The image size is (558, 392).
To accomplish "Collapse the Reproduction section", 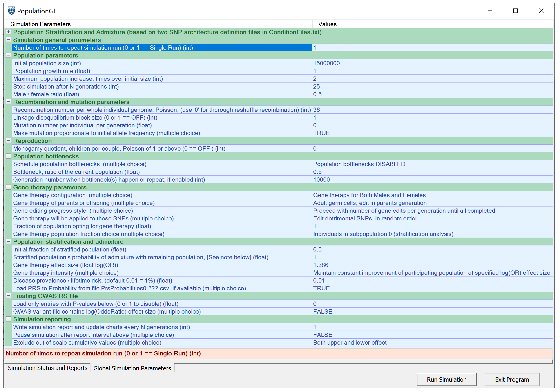I will pos(9,140).
